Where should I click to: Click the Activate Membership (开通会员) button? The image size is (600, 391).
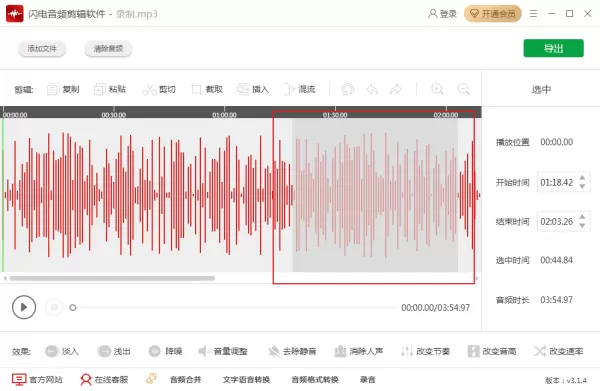coord(493,14)
